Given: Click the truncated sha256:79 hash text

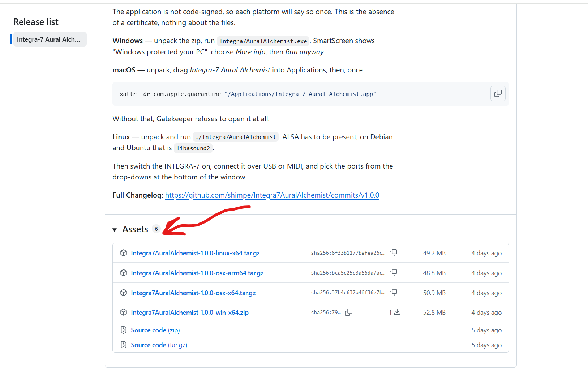Looking at the screenshot, I should click(x=326, y=313).
